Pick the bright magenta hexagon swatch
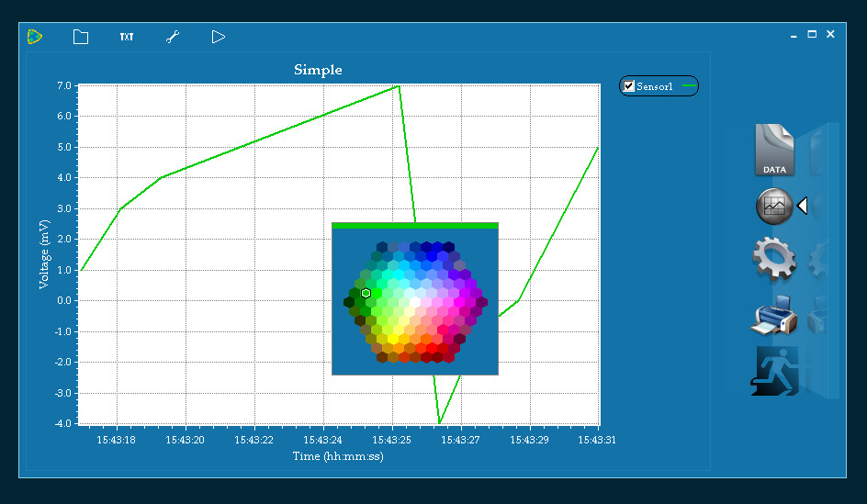The height and width of the screenshot is (504, 867). 459,302
